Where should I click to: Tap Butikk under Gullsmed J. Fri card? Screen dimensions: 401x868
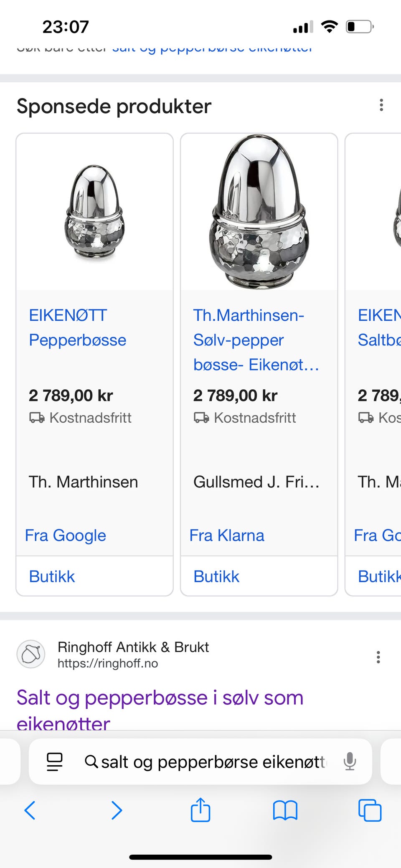[x=216, y=576]
